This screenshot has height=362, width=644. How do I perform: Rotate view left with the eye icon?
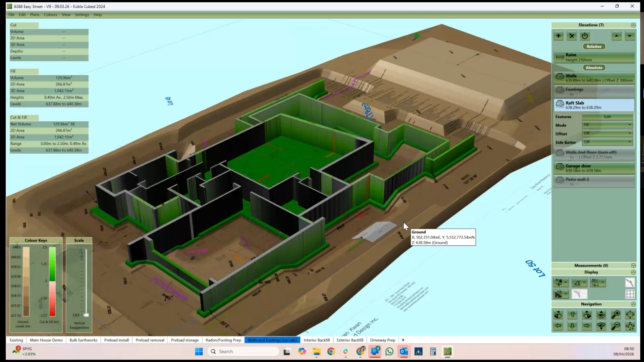pos(558,314)
